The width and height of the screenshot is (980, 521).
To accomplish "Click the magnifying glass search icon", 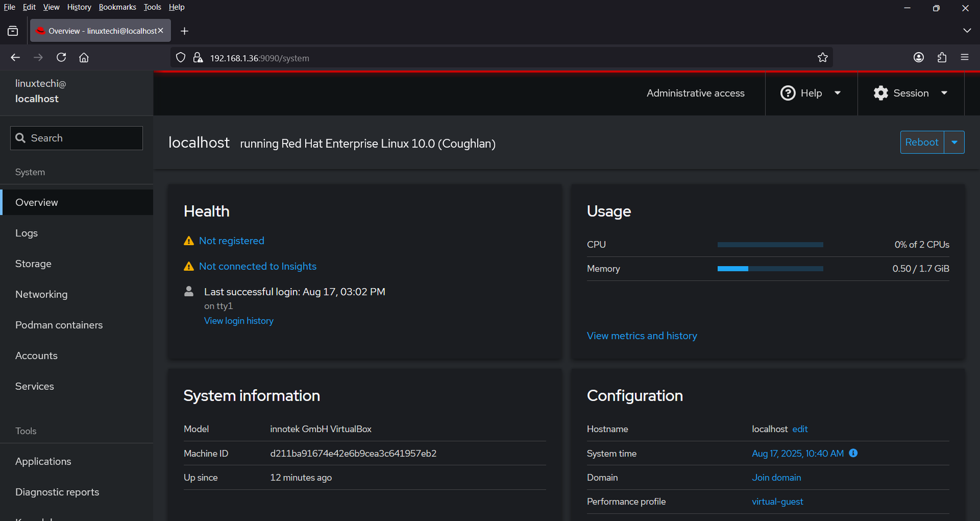I will 20,138.
